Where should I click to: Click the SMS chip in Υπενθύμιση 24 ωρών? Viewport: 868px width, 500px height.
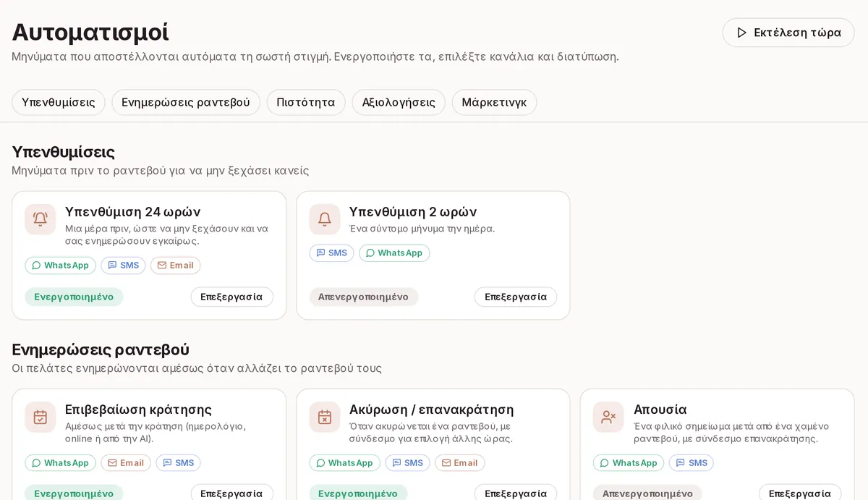(124, 266)
